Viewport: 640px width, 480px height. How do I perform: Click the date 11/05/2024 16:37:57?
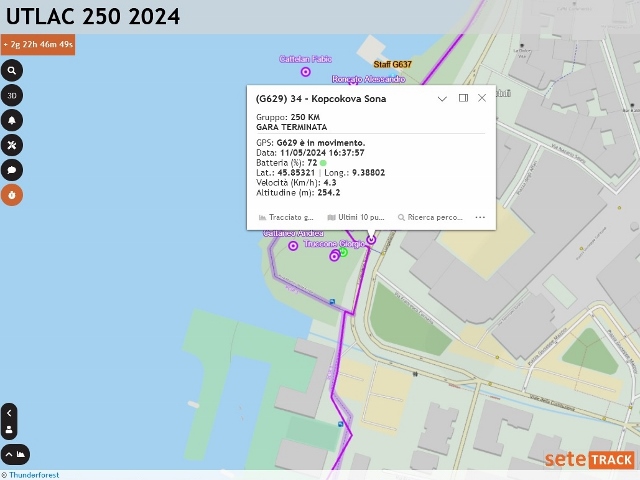tap(322, 153)
